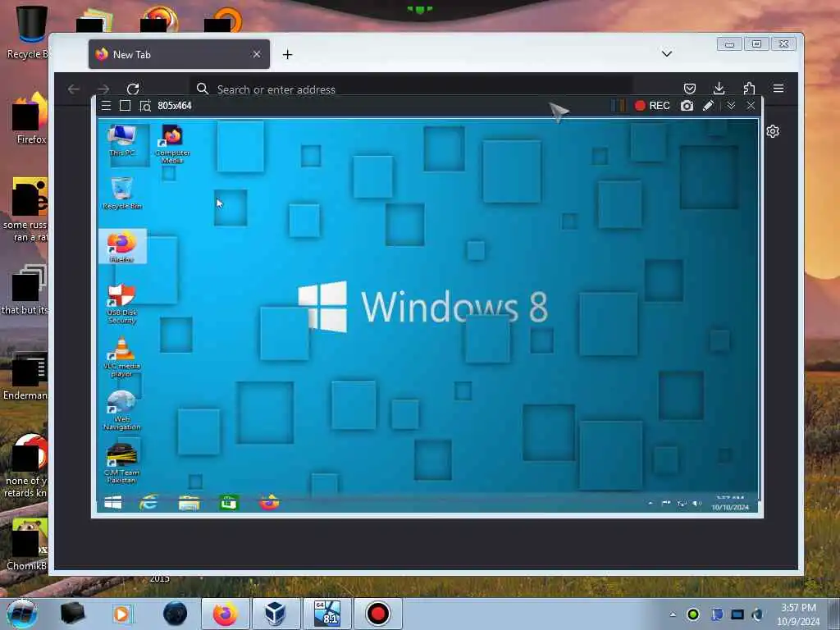Open Firefox Pocket save icon
The height and width of the screenshot is (630, 840).
point(690,89)
